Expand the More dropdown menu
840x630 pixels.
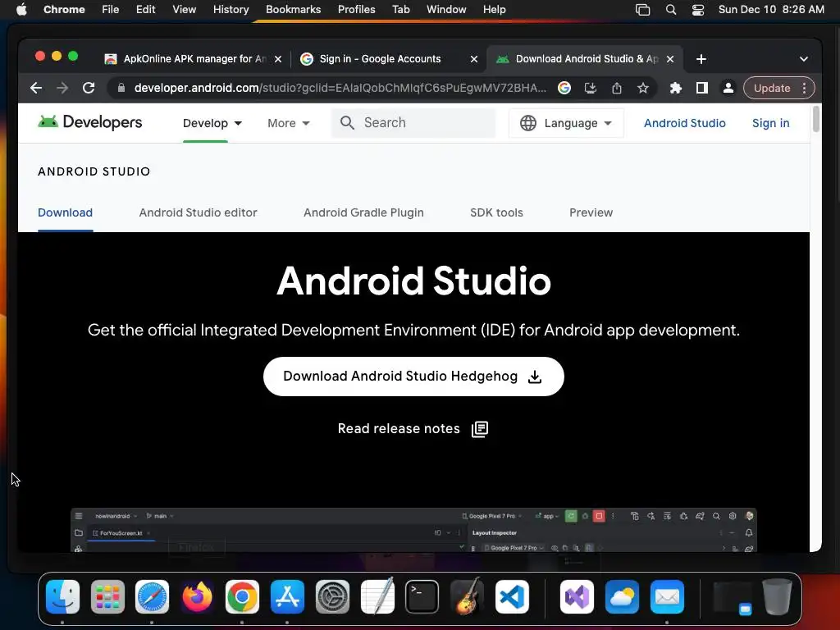point(288,123)
